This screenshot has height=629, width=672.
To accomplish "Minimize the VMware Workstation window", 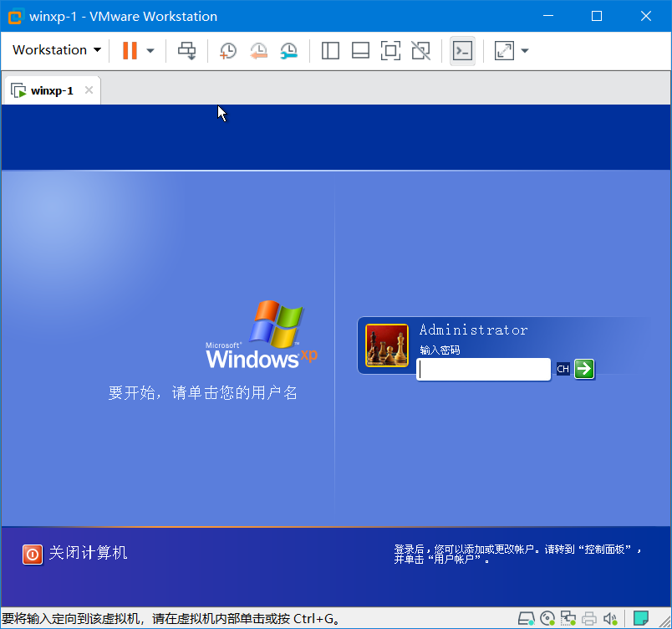I will tap(548, 16).
